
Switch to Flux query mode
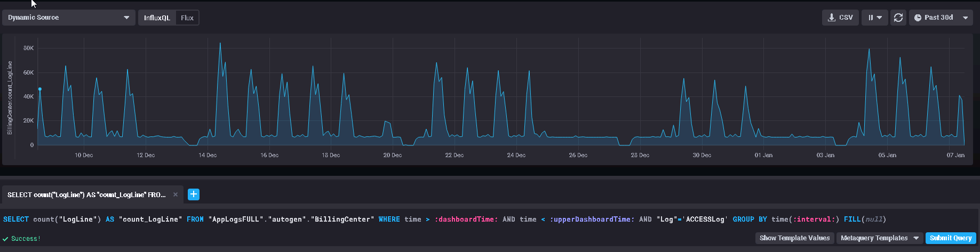(x=187, y=18)
